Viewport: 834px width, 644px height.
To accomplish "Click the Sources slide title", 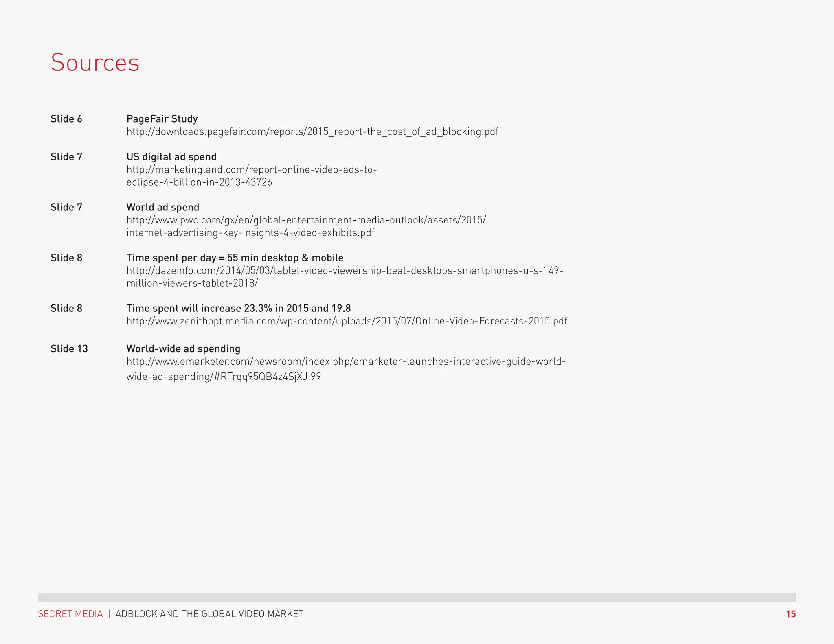I will click(95, 63).
